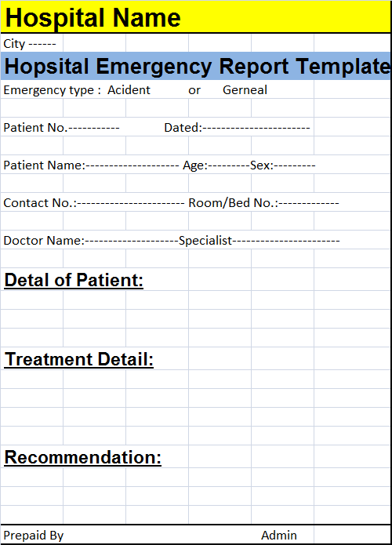Select the Doctor Name field

pyautogui.click(x=91, y=240)
